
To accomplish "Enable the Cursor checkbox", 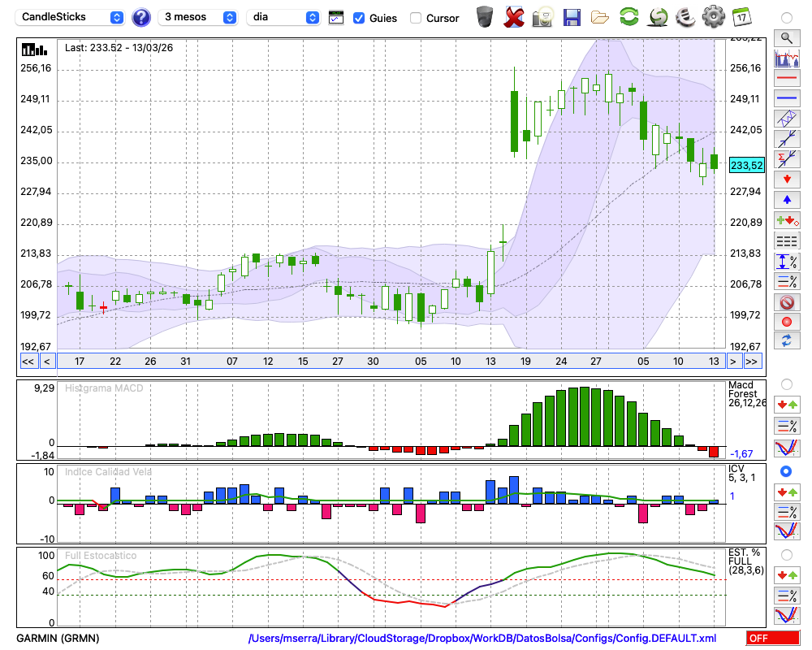I will pos(416,18).
